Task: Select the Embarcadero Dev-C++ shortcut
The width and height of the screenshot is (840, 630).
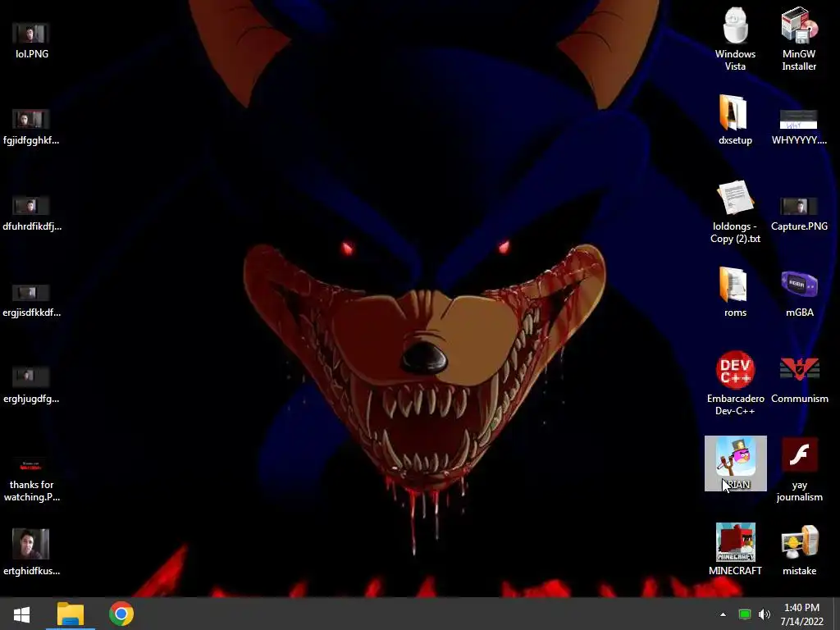Action: pos(735,383)
